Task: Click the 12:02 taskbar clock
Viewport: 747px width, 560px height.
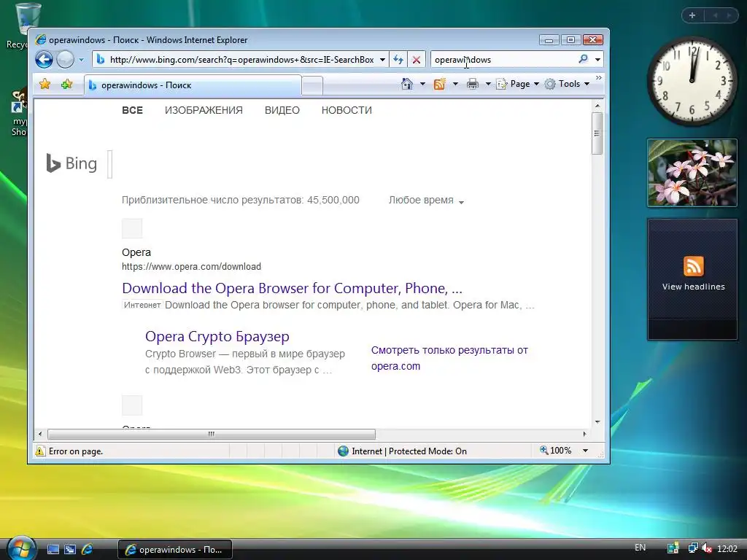Action: click(727, 549)
